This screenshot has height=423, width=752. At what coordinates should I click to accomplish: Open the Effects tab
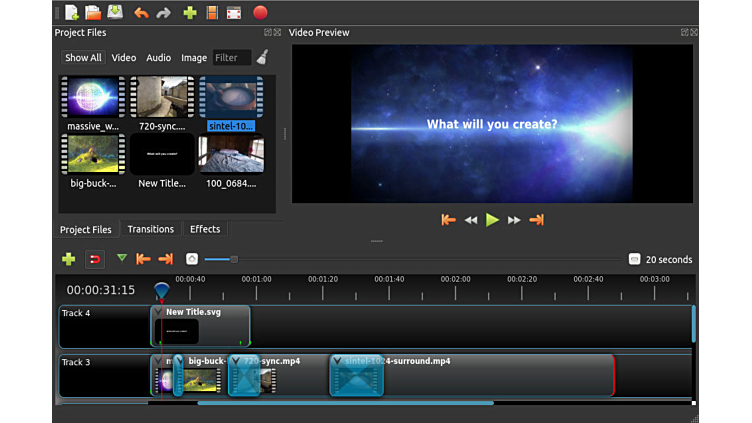[205, 229]
